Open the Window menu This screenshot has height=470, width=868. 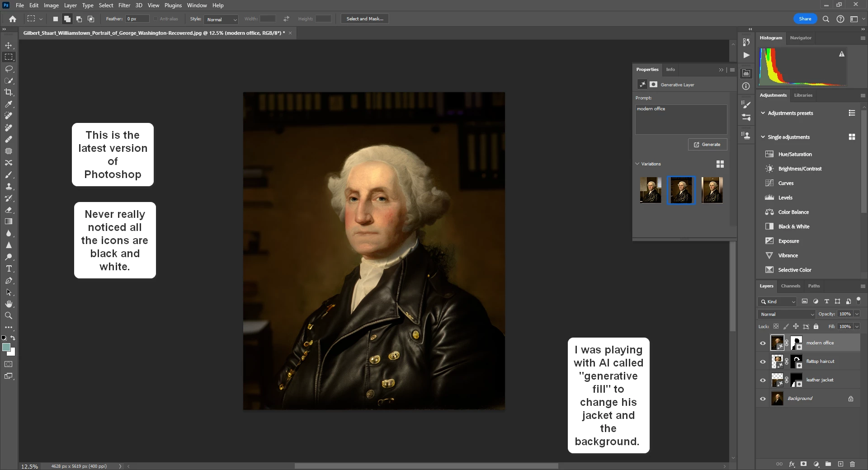click(x=197, y=5)
